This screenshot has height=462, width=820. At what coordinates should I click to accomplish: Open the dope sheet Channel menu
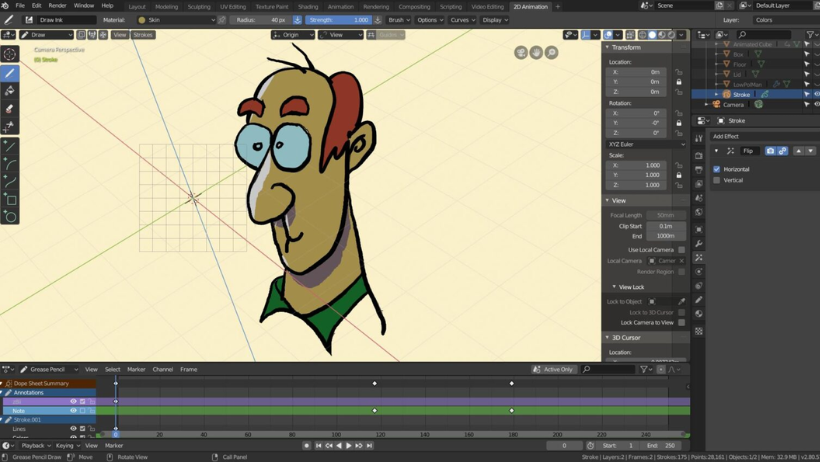pyautogui.click(x=163, y=369)
